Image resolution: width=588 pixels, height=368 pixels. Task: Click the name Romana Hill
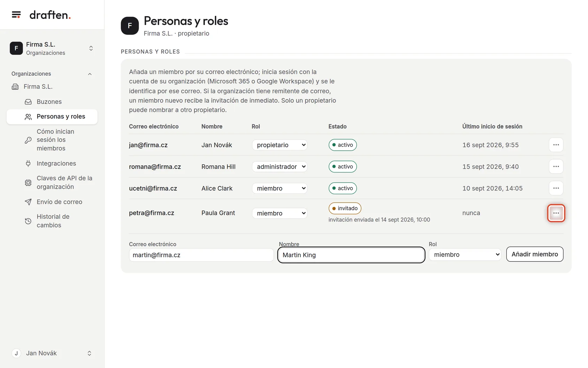click(218, 166)
